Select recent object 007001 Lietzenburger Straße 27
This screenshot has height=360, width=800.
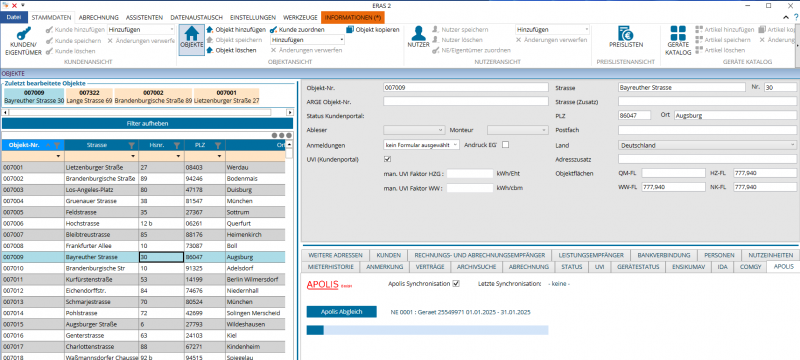coord(227,96)
